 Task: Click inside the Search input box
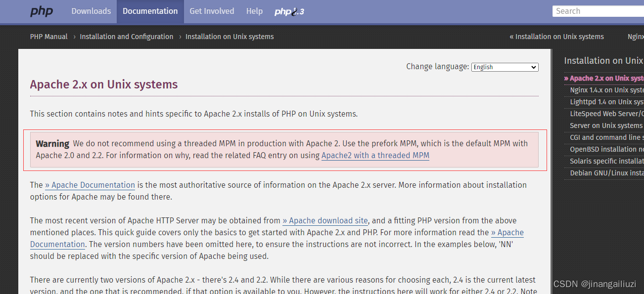coord(598,11)
